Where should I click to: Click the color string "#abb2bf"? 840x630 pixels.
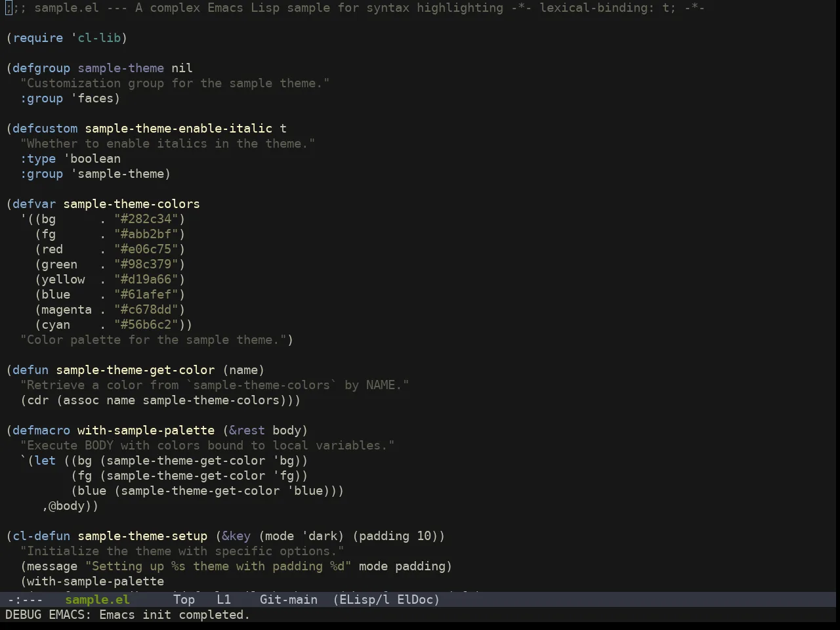[146, 234]
